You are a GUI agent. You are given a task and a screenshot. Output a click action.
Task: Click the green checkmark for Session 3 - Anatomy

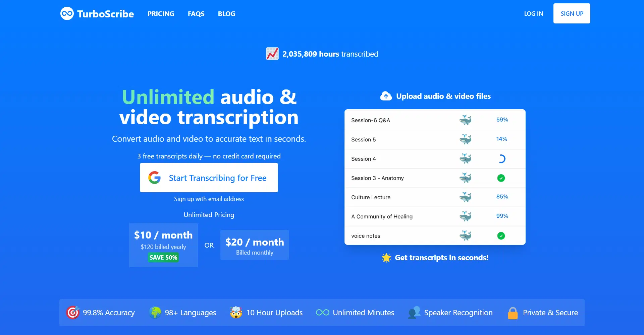(501, 178)
